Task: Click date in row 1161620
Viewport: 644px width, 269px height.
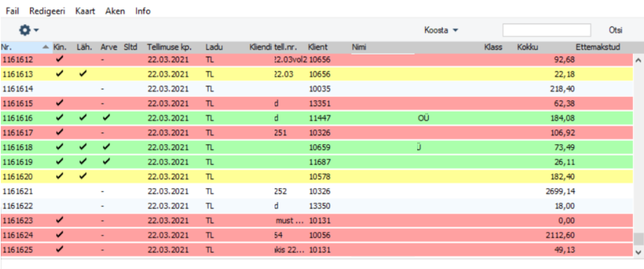Action: 168,176
